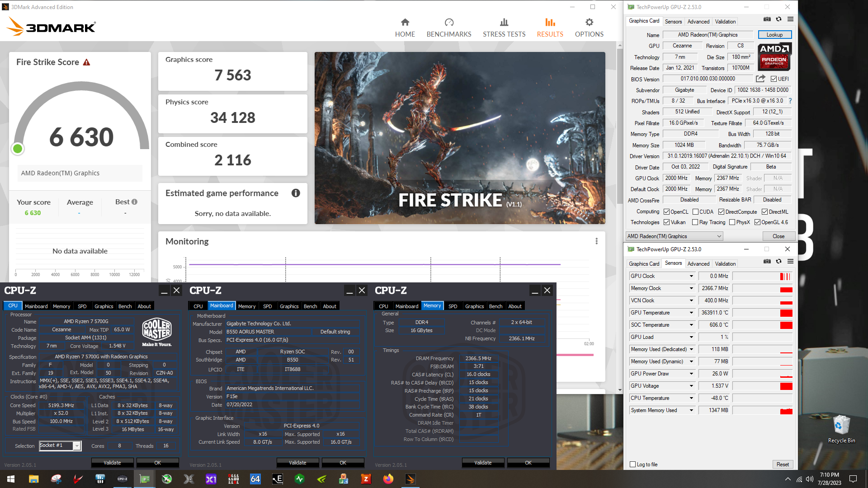This screenshot has height=488, width=868.
Task: Click Reset button in GPU-Z Sensors
Action: [x=783, y=465]
